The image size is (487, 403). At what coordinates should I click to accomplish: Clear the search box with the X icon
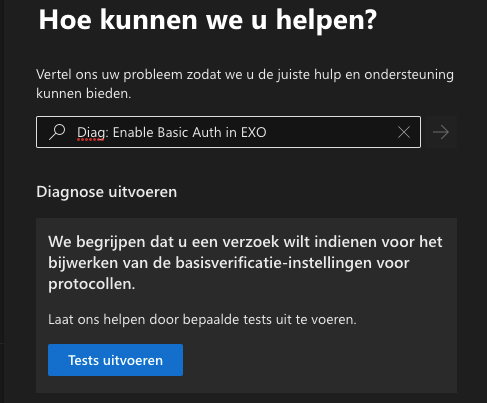pos(404,132)
